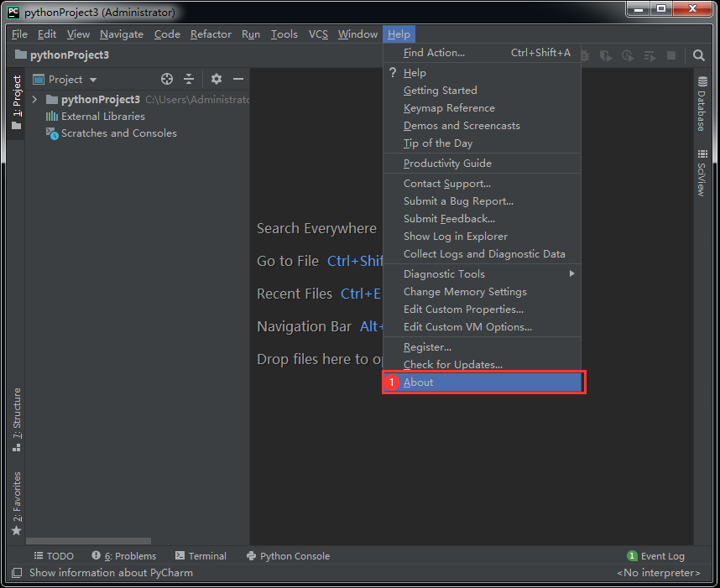Open search everywhere with the magnifier icon

click(x=698, y=55)
